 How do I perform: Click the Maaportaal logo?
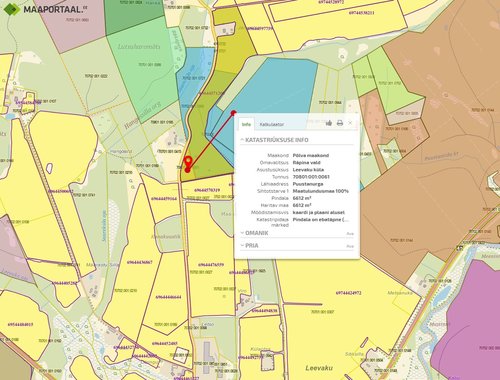45,9
